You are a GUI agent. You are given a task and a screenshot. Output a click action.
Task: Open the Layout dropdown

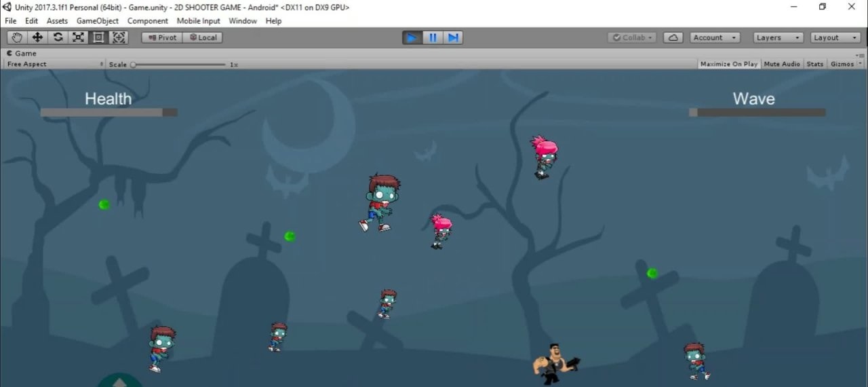835,37
